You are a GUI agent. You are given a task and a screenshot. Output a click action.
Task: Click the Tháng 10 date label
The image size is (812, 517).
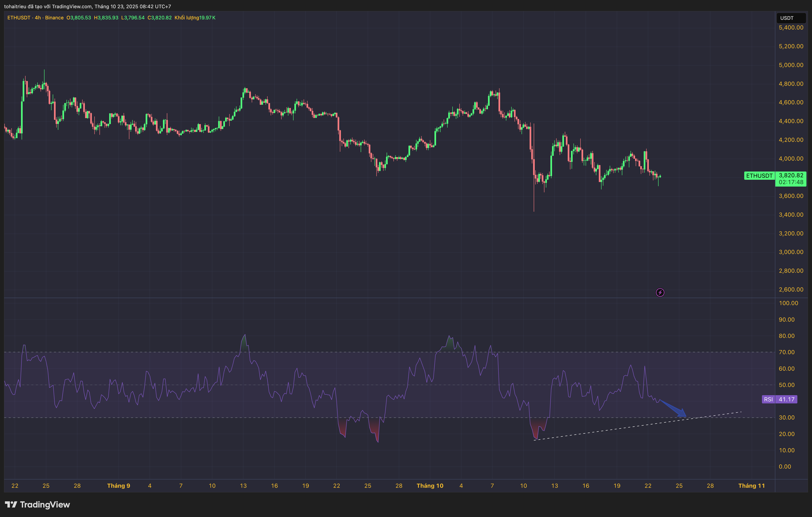(430, 486)
